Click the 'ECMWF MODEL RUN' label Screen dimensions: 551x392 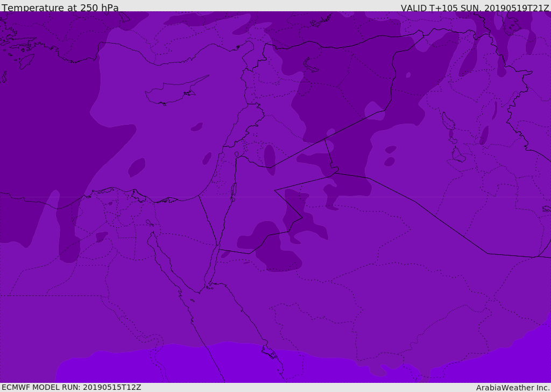(x=71, y=387)
